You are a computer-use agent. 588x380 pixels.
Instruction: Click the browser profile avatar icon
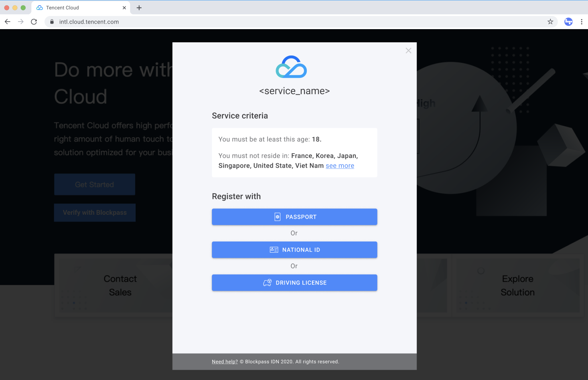[568, 22]
